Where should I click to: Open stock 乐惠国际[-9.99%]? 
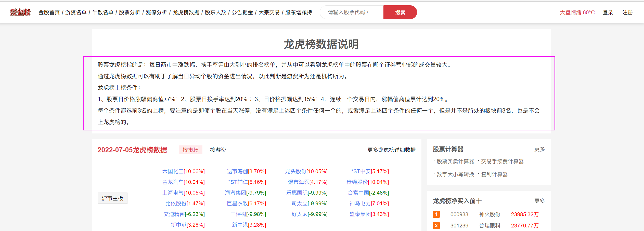(x=307, y=193)
